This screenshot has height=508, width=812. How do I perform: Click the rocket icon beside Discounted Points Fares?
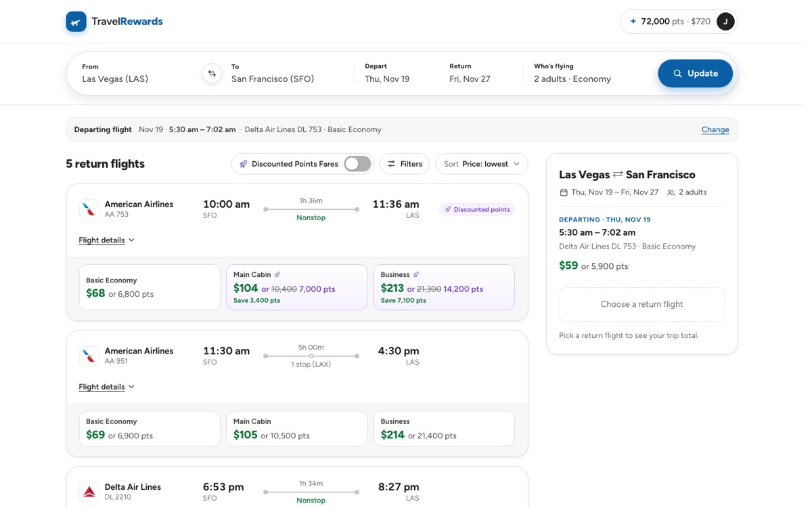244,164
